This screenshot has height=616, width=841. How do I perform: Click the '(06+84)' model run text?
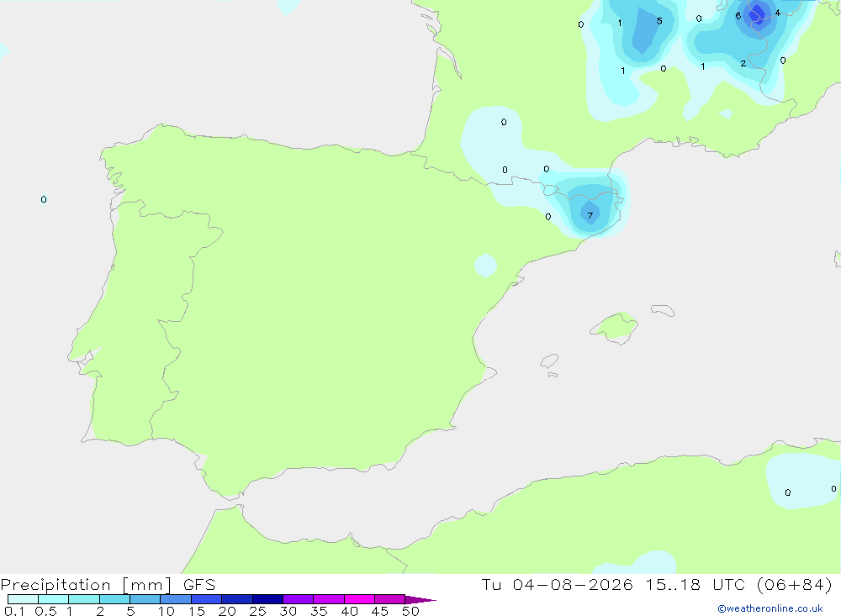tap(795, 584)
